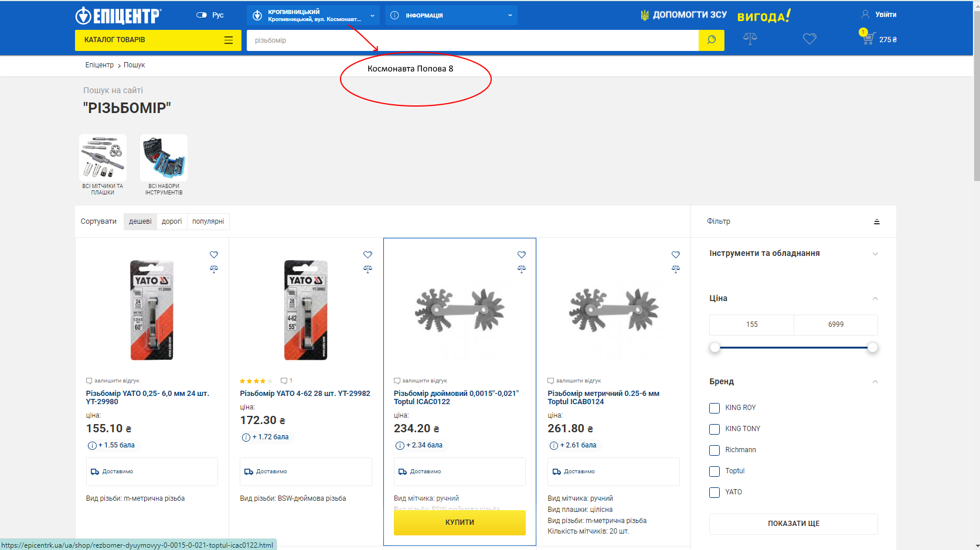The image size is (980, 550).
Task: Click Доставимо box under Toptul ICAB0124
Action: coord(614,472)
